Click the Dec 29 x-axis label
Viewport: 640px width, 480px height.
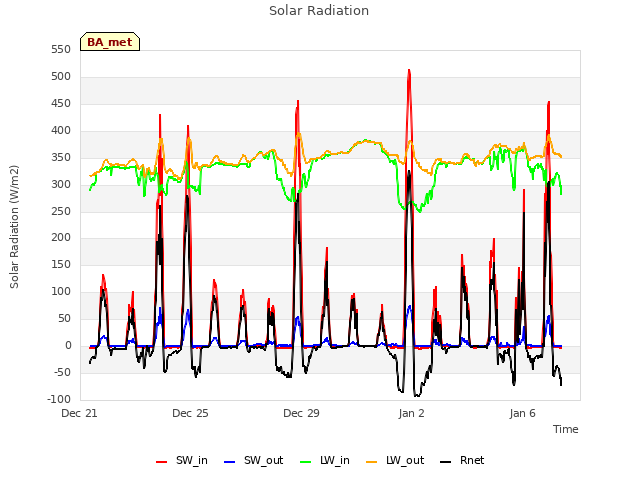coord(301,413)
